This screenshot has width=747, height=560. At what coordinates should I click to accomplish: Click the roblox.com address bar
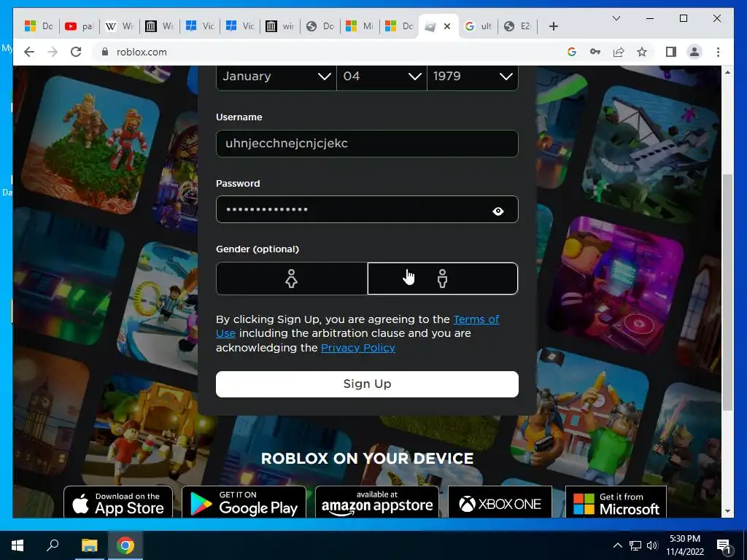click(x=329, y=52)
